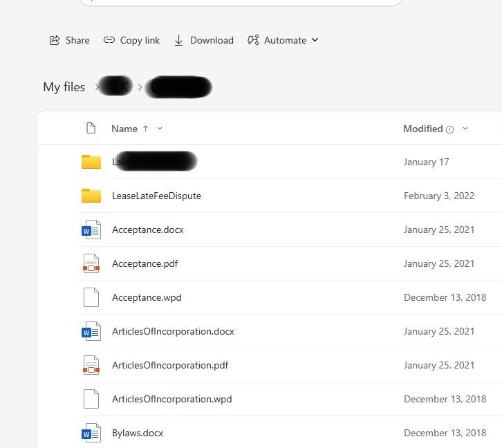Image resolution: width=502 pixels, height=448 pixels.
Task: Go to My files breadcrumb
Action: click(64, 87)
